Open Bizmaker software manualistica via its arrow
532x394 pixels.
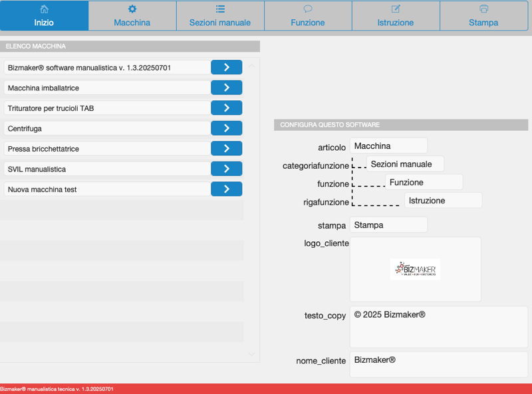[x=226, y=67]
